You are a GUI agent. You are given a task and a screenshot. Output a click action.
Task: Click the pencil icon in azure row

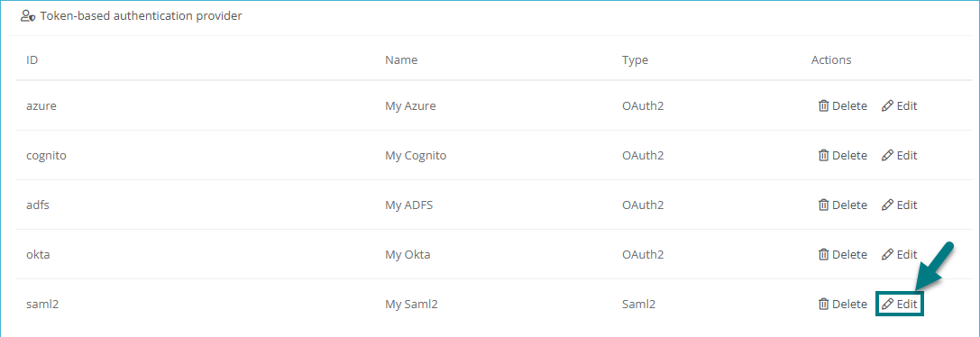pos(887,105)
